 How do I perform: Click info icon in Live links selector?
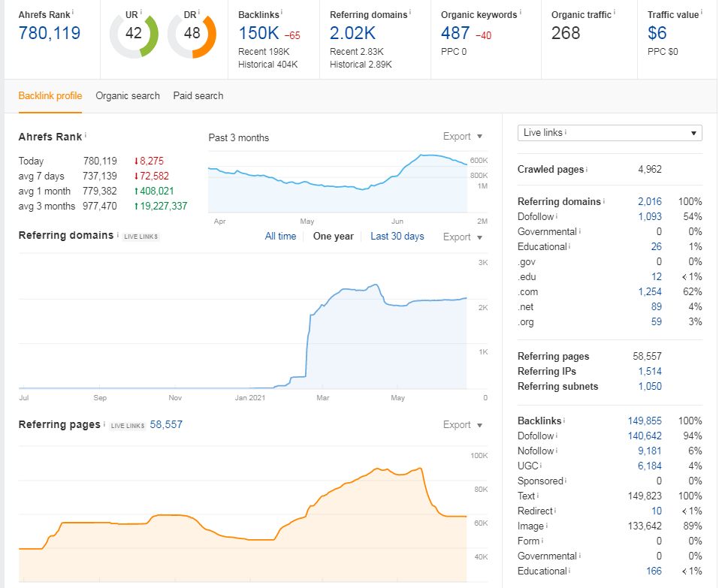566,132
